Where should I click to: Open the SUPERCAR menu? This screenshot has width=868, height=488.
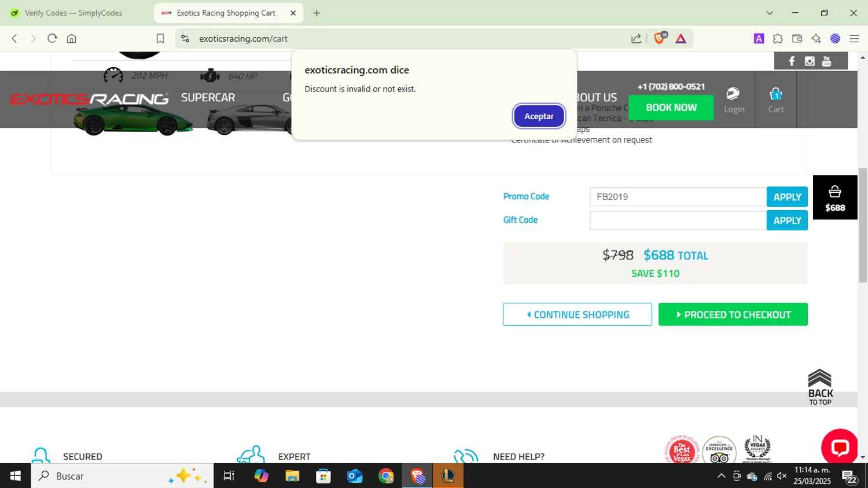[208, 98]
